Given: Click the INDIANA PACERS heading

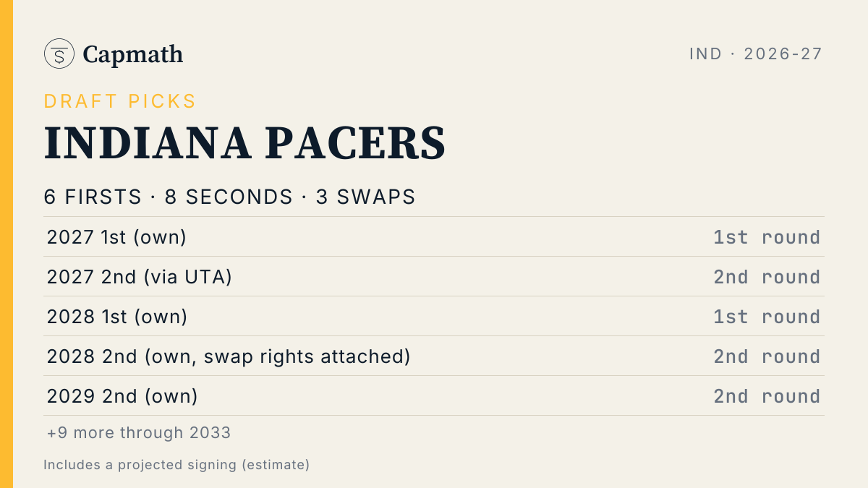Looking at the screenshot, I should [x=244, y=143].
